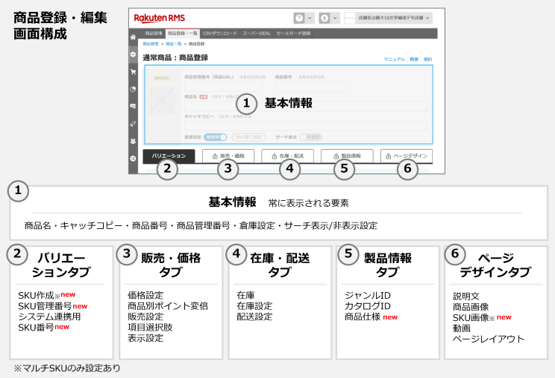This screenshot has width=555, height=378.
Task: Click the 商品番号 input field
Action: [312, 86]
